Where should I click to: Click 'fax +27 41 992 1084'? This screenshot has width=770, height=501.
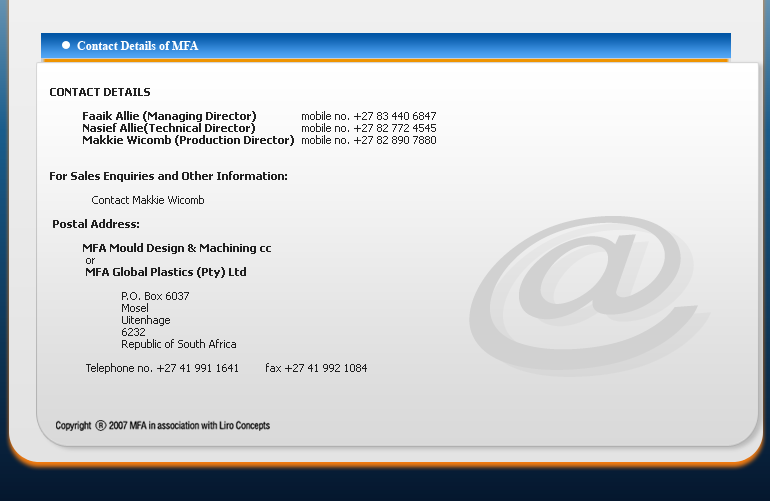click(x=316, y=368)
